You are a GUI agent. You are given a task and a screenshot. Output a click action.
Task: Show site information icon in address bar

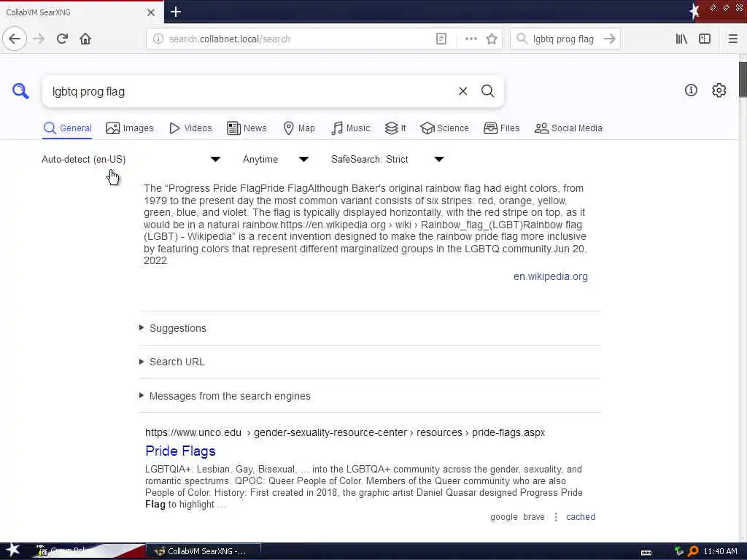click(x=158, y=39)
